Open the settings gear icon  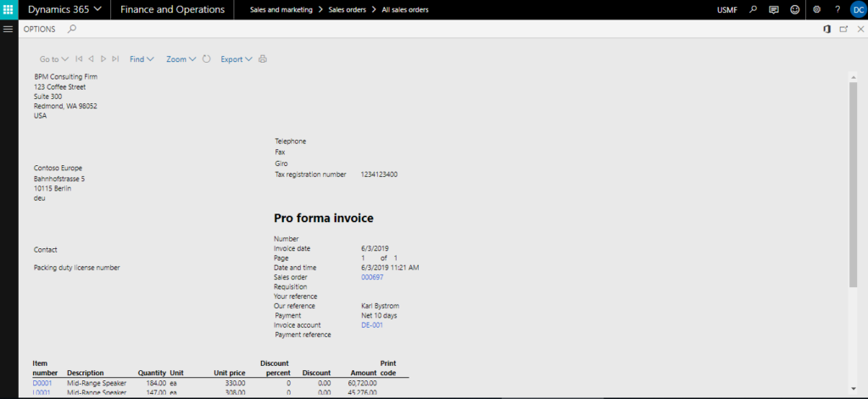tap(816, 9)
